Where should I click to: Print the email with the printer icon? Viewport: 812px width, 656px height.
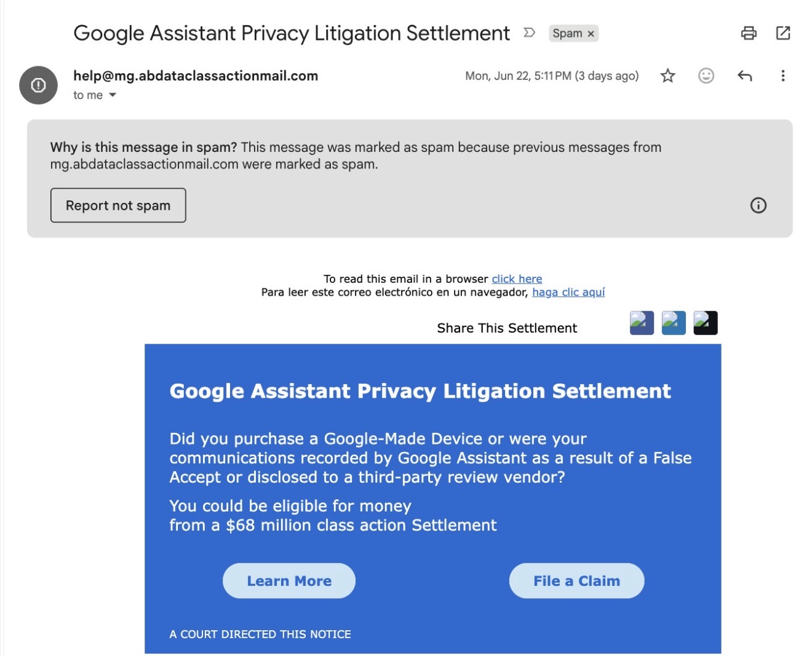(x=748, y=33)
